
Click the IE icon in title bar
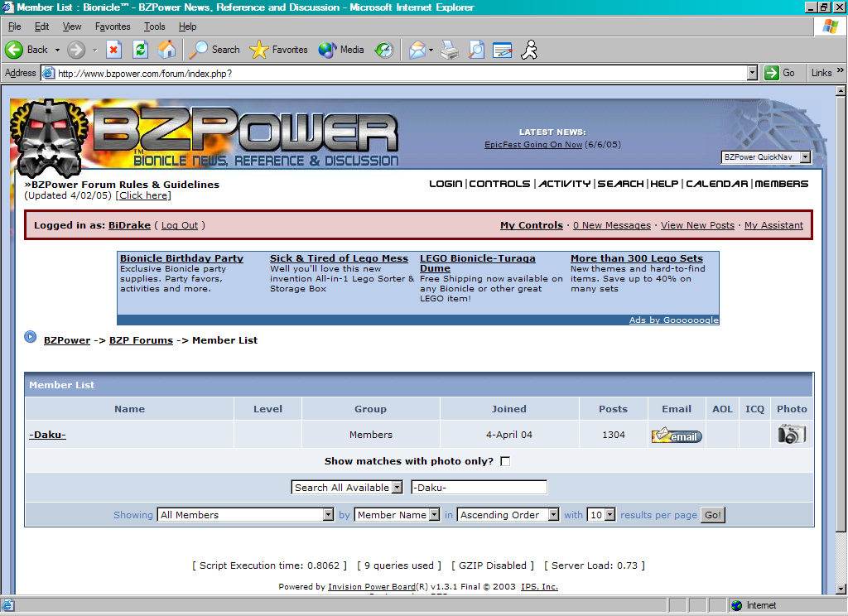pos(7,7)
